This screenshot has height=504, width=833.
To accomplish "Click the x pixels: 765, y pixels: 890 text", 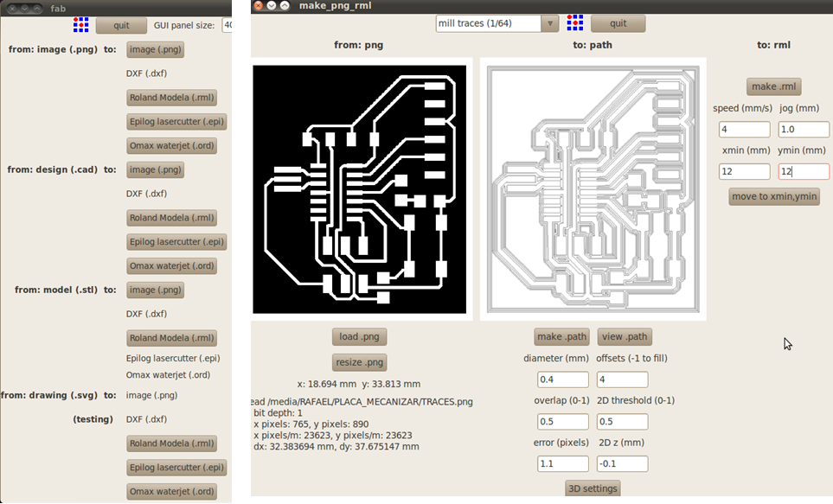I will click(x=311, y=424).
